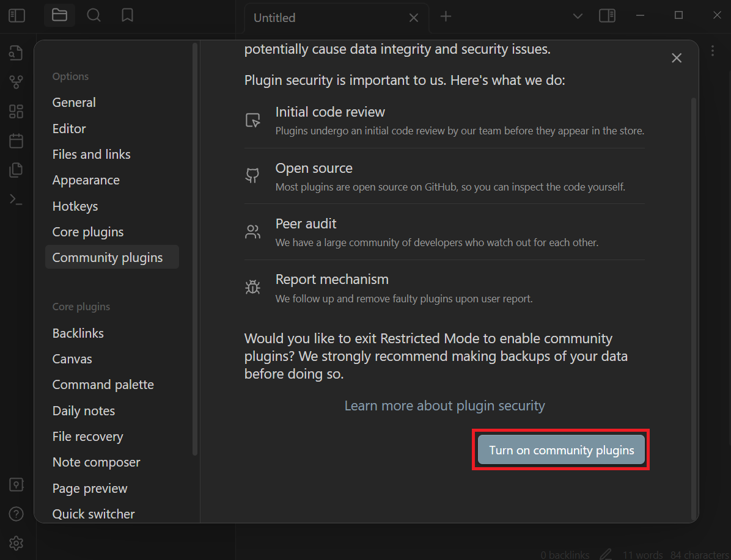Open command palette terminal icon

17,200
